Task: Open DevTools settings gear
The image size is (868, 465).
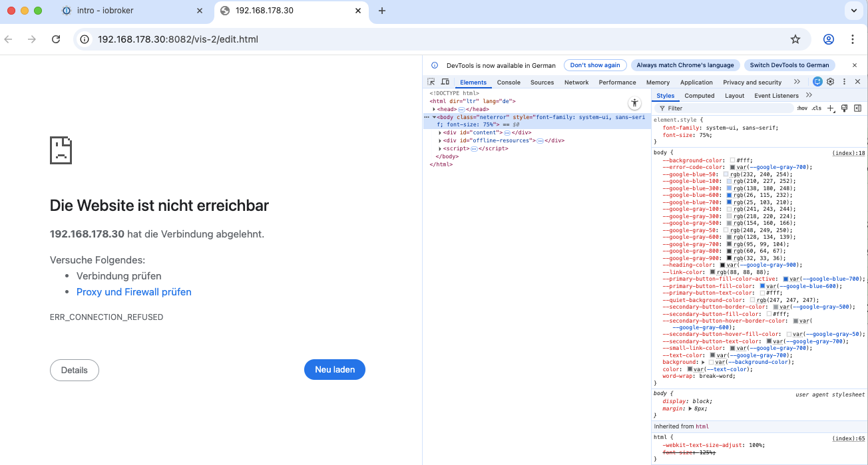Action: (830, 82)
